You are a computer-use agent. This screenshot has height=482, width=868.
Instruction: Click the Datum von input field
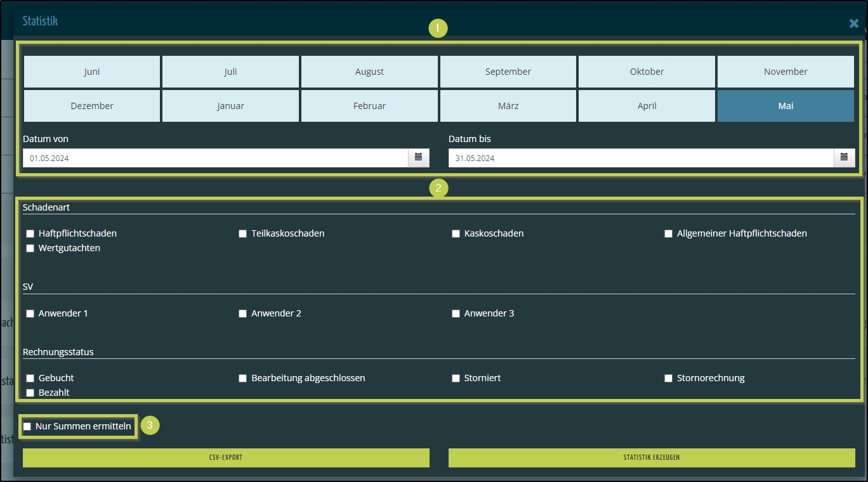tap(216, 158)
